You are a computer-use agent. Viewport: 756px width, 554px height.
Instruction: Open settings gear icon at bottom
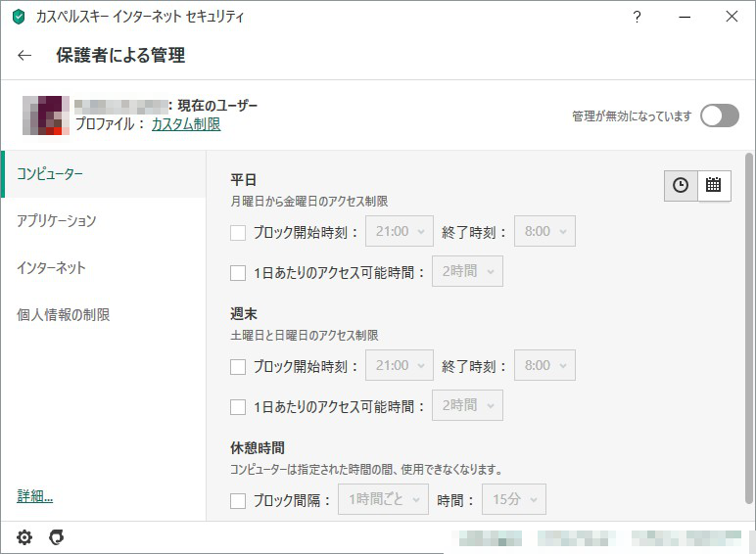click(x=24, y=537)
